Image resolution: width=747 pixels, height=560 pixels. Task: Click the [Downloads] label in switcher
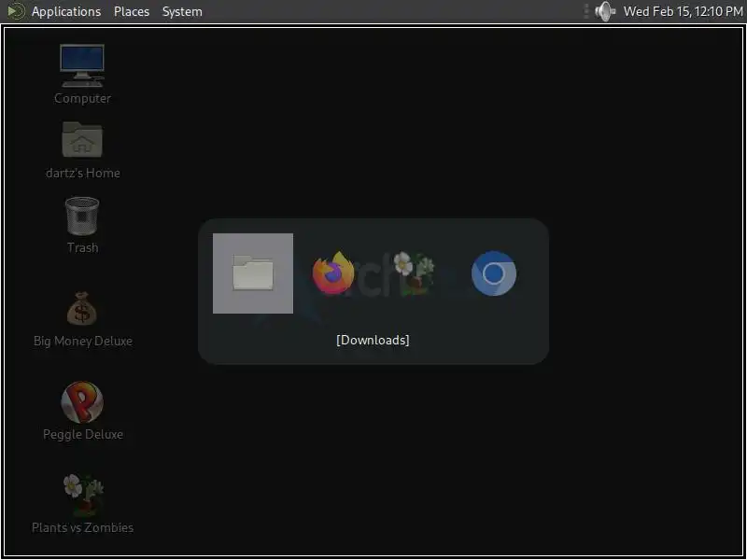point(373,340)
